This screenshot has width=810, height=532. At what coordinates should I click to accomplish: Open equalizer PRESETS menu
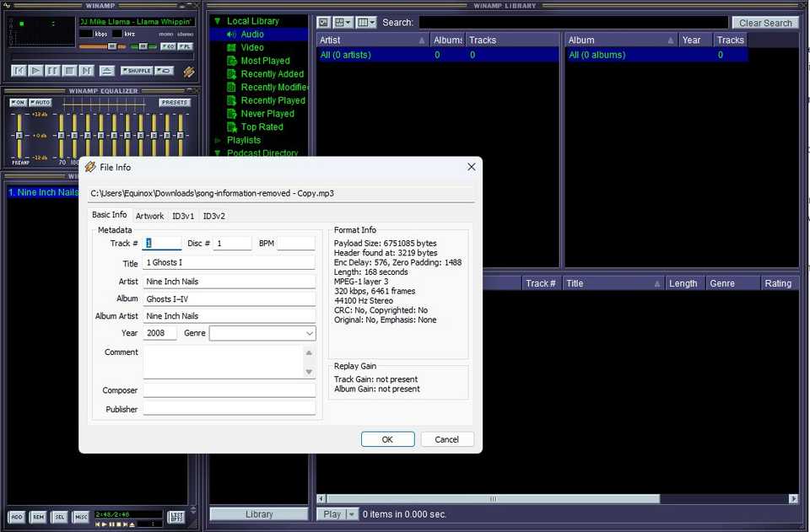click(174, 102)
